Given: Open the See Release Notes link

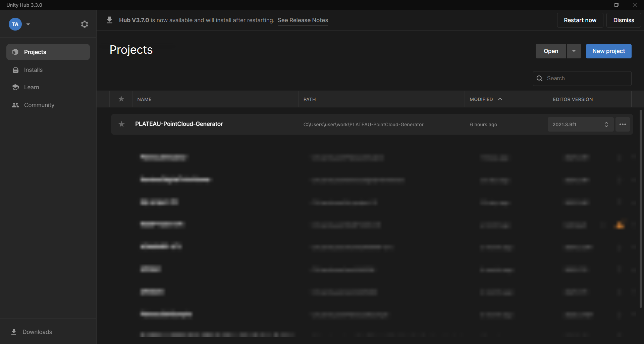Looking at the screenshot, I should point(303,20).
